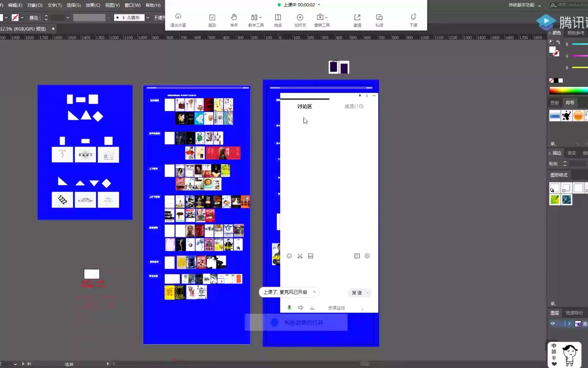
Task: Click the 举手 raise hand icon
Action: click(234, 17)
